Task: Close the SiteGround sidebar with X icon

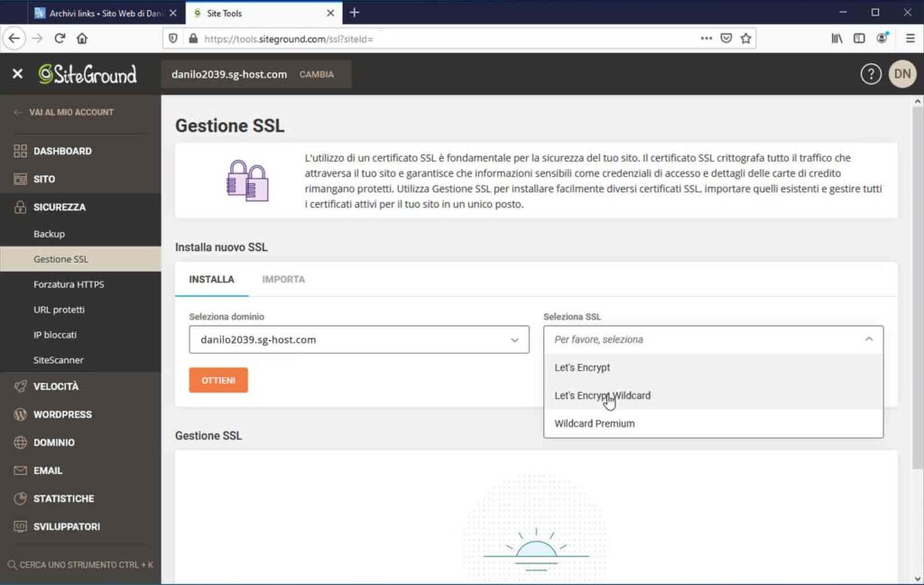Action: click(18, 74)
